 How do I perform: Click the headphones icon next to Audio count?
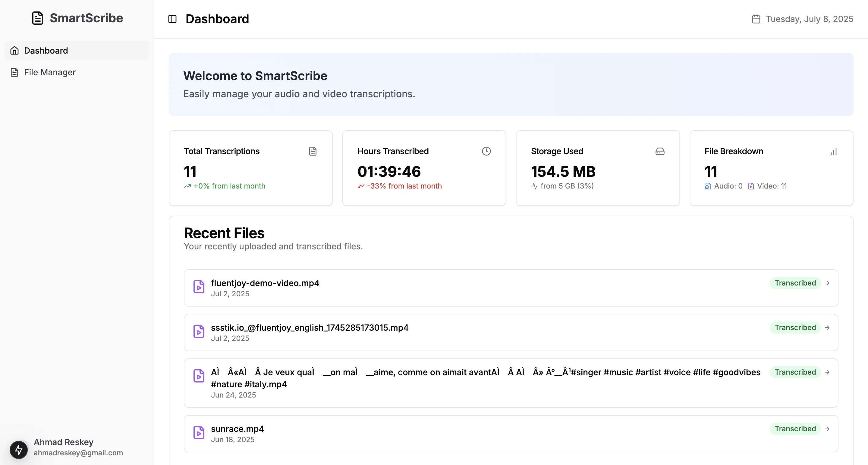coord(708,186)
